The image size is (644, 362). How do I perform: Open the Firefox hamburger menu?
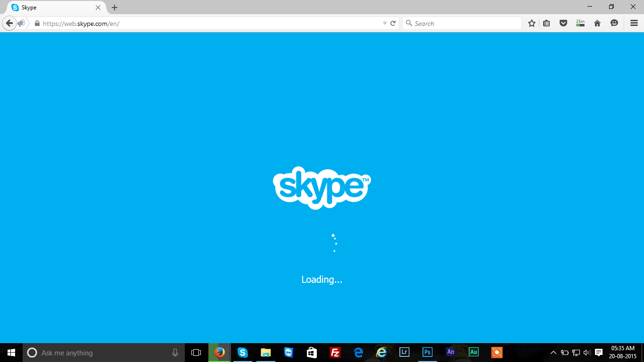pyautogui.click(x=634, y=23)
